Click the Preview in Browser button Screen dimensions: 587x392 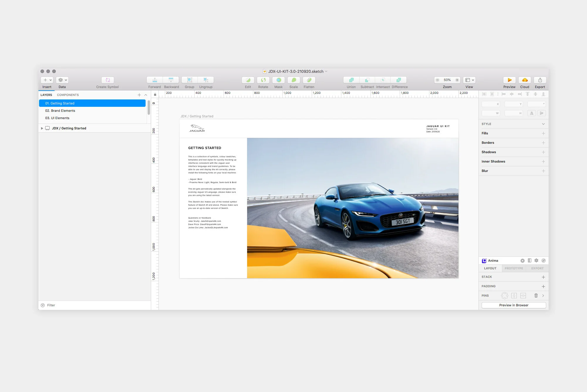tap(514, 305)
